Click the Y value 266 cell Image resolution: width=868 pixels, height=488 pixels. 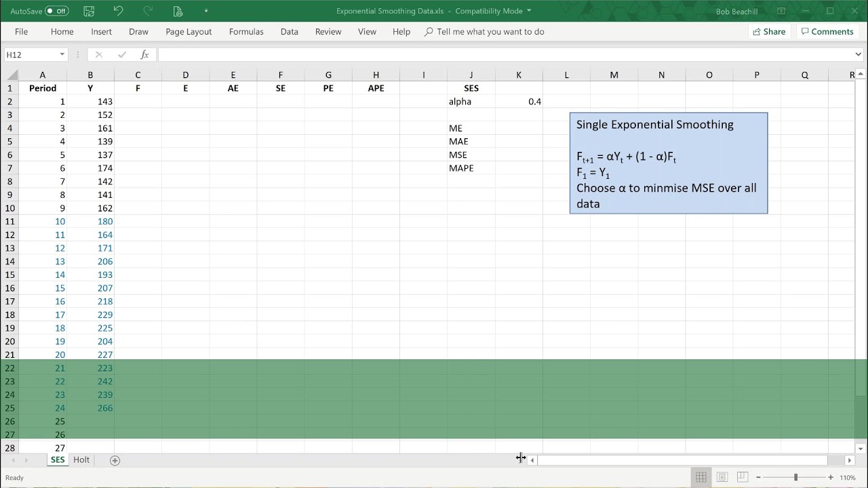[90, 408]
